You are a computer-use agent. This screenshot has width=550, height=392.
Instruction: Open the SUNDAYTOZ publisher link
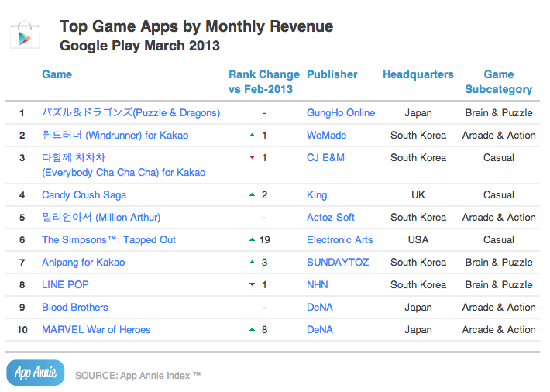click(x=338, y=262)
